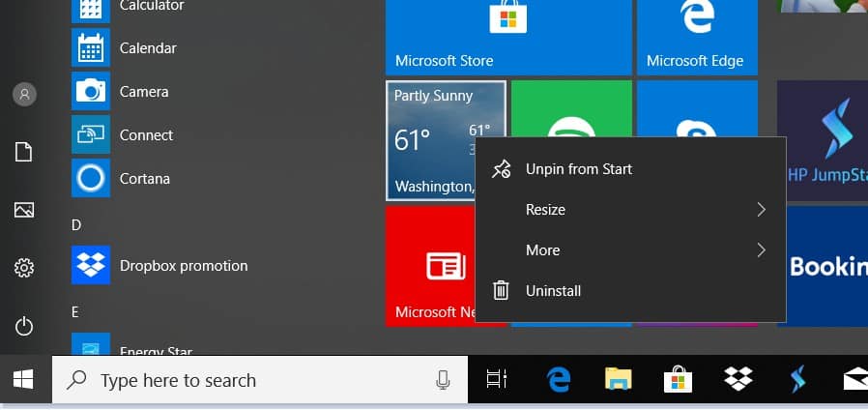Image resolution: width=868 pixels, height=410 pixels.
Task: Open the green Spotify tile
Action: tap(571, 108)
